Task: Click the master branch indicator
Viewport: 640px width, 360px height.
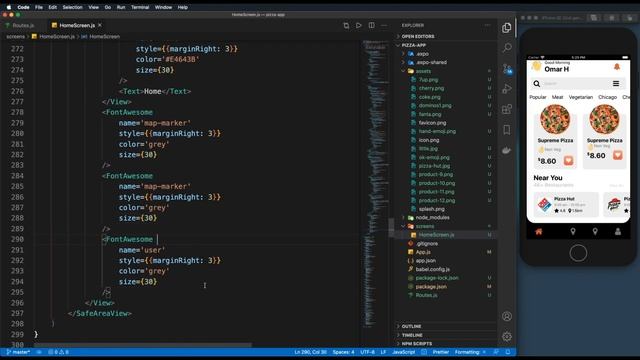Action: [x=18, y=352]
